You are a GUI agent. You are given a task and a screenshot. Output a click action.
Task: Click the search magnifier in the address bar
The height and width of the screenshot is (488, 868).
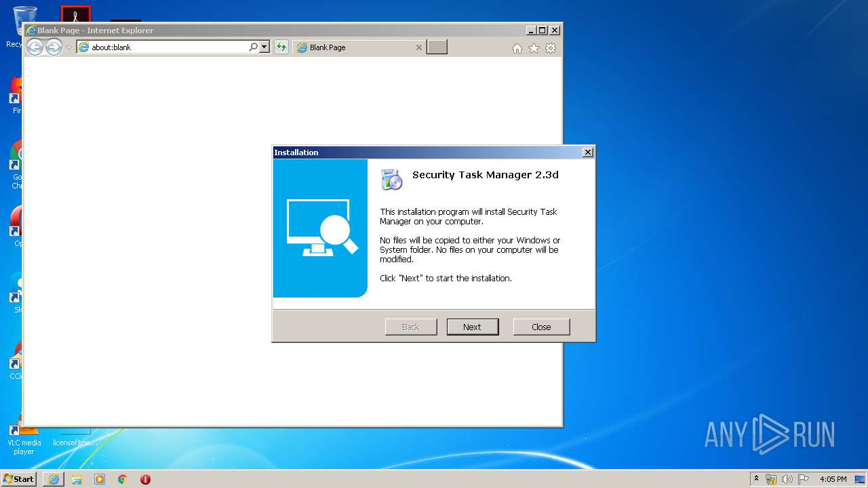point(253,47)
